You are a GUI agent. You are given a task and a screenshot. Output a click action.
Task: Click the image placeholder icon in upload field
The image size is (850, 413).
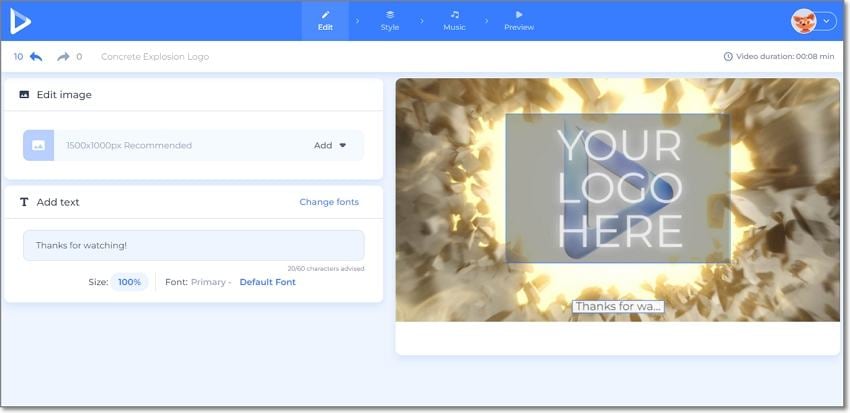38,145
